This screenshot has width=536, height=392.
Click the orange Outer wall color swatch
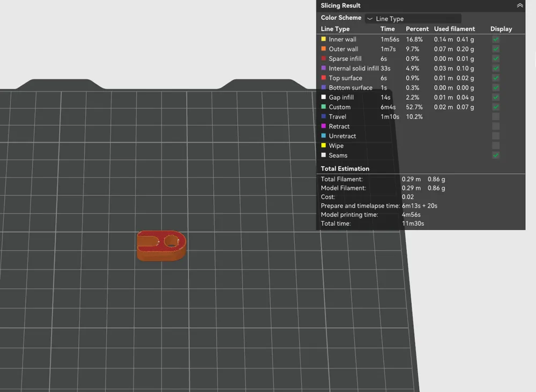click(x=323, y=49)
